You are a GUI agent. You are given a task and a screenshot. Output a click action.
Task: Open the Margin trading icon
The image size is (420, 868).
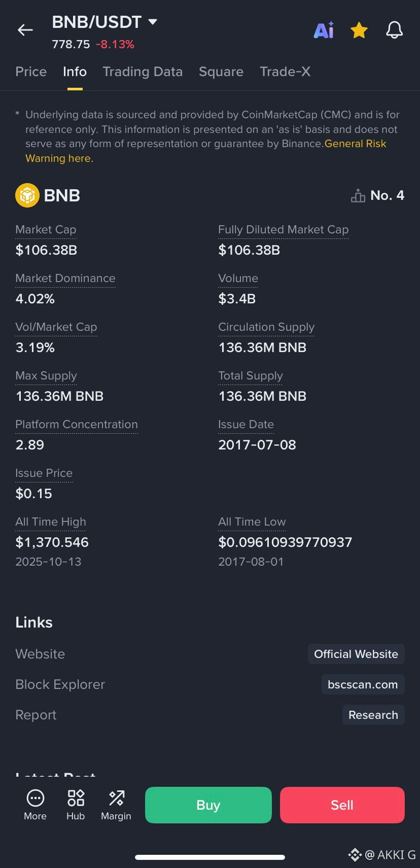click(x=116, y=805)
